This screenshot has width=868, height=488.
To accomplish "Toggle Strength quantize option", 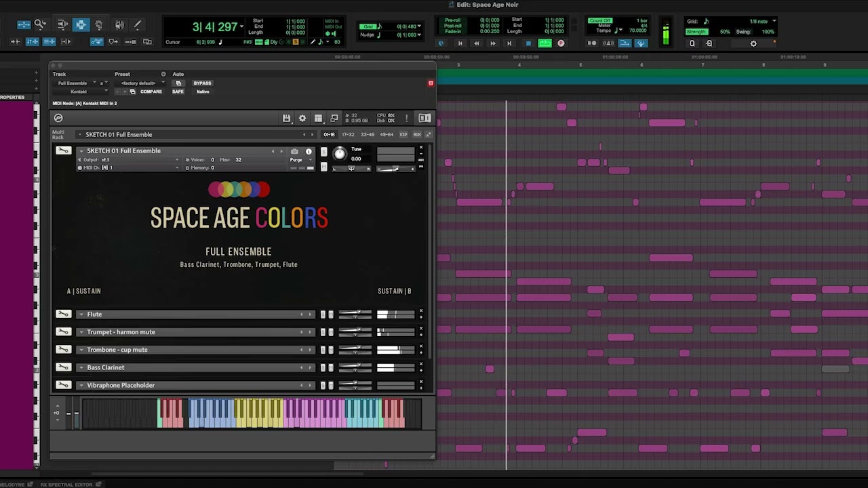I will pyautogui.click(x=696, y=32).
